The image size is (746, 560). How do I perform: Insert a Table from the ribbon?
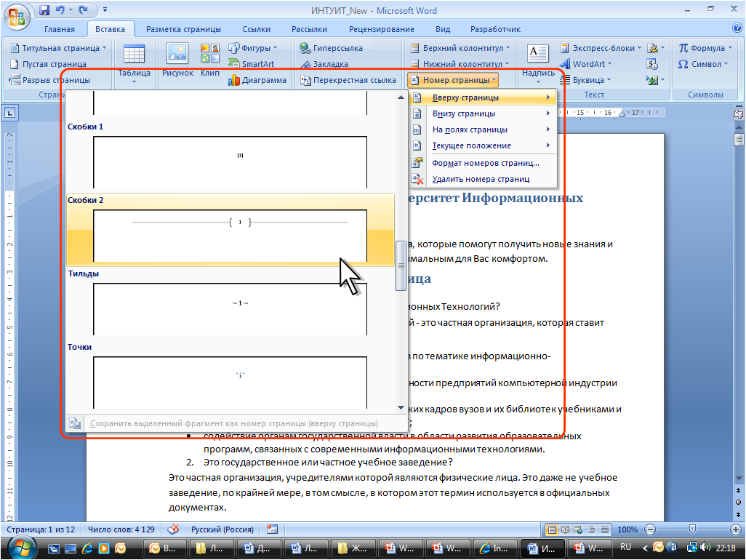pos(135,63)
